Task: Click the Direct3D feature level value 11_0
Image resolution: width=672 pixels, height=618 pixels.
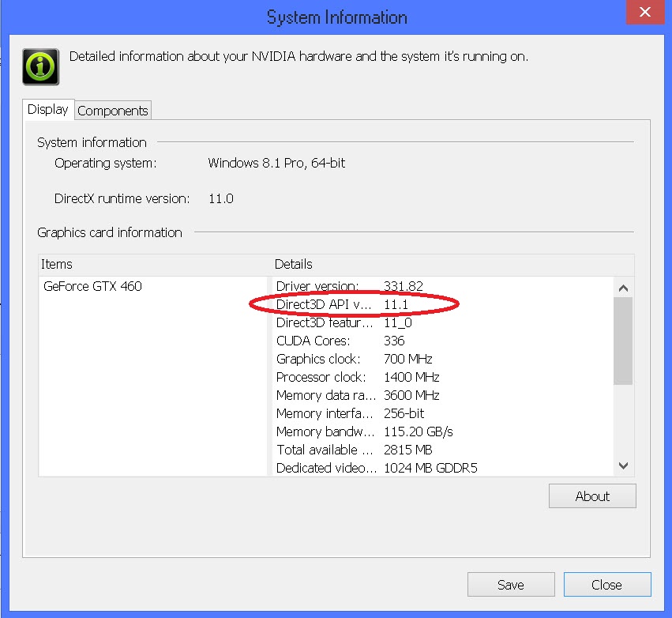Action: click(398, 322)
